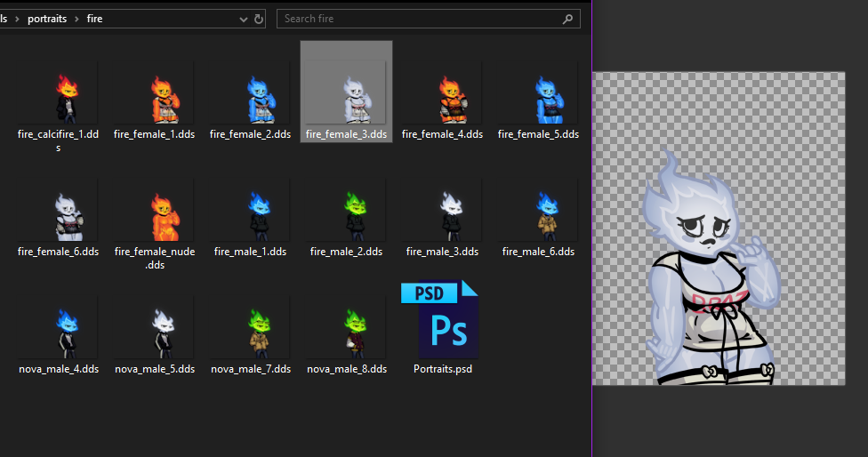Click the Portraits.psd file name label
The image size is (868, 457).
[443, 369]
